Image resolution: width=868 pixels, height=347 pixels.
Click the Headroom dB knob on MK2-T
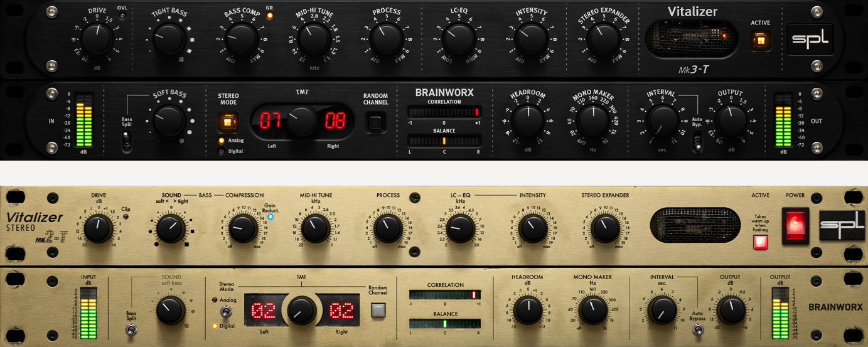(x=527, y=310)
